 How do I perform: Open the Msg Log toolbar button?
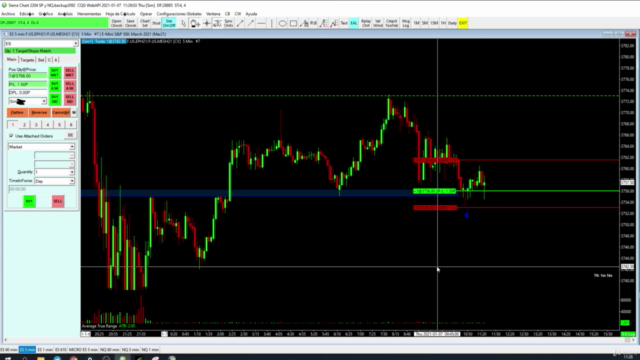[406, 23]
